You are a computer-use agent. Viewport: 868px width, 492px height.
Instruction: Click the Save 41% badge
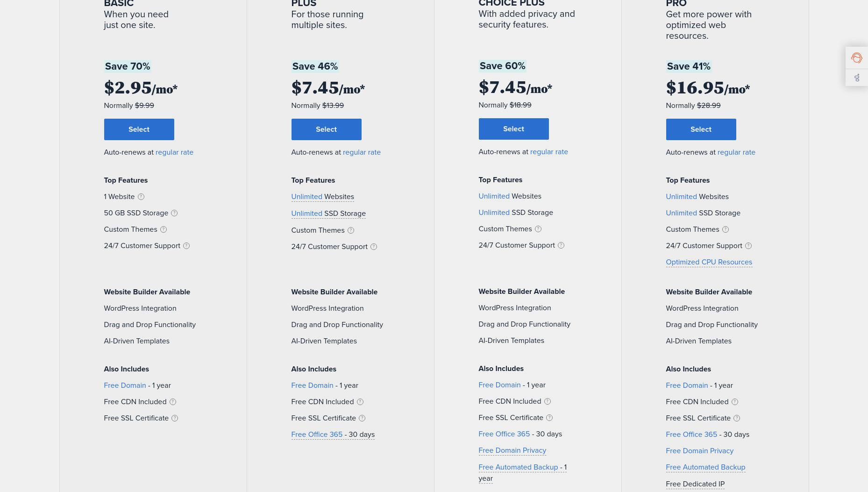coord(689,66)
